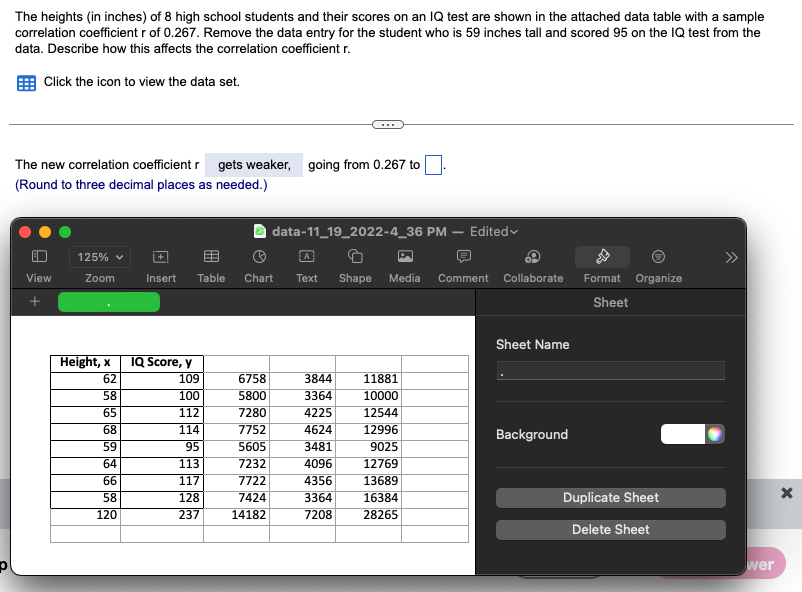
Task: Select cell containing 16384
Action: pyautogui.click(x=368, y=498)
